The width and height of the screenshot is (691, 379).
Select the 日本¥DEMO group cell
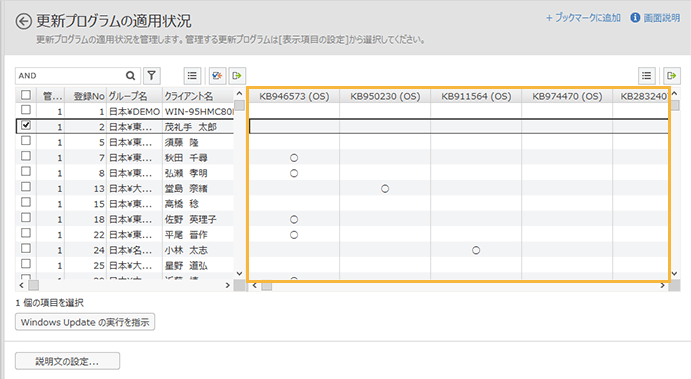pos(134,111)
